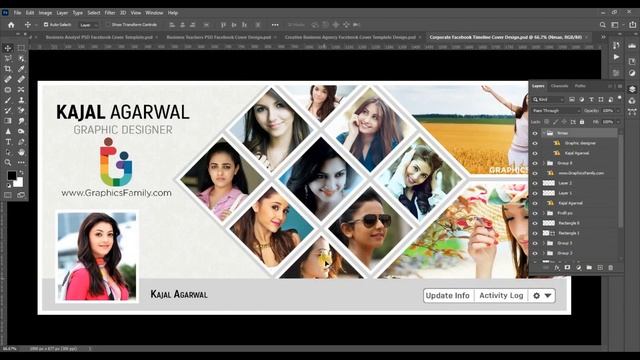Switch to the Channels tab
Viewport: 640px width, 360px height.
(559, 86)
